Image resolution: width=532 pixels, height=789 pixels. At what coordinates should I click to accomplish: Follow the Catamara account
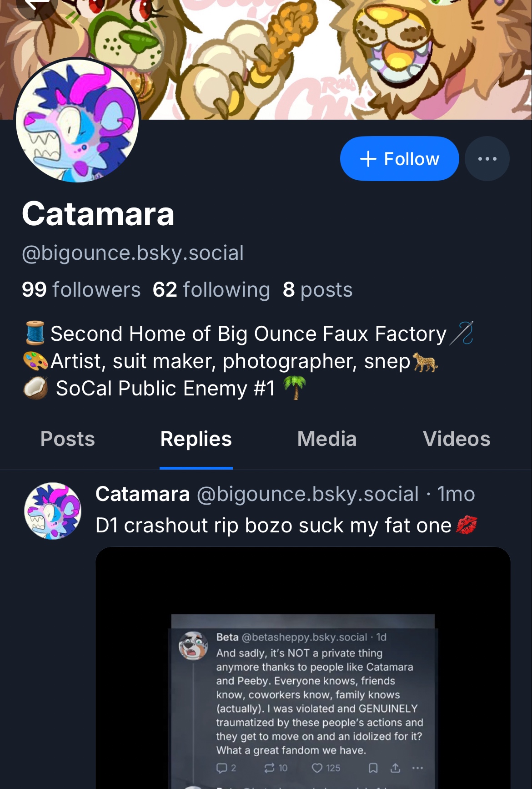coord(399,159)
